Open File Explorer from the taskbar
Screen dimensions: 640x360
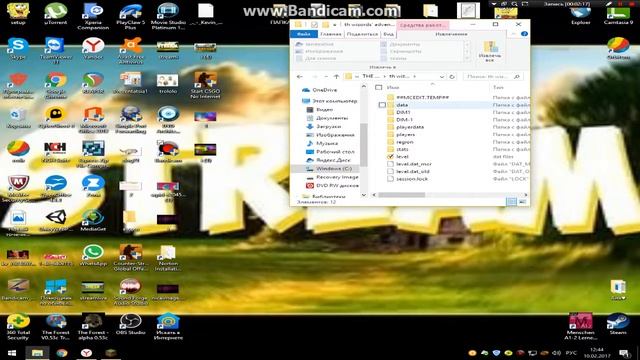tap(37, 353)
